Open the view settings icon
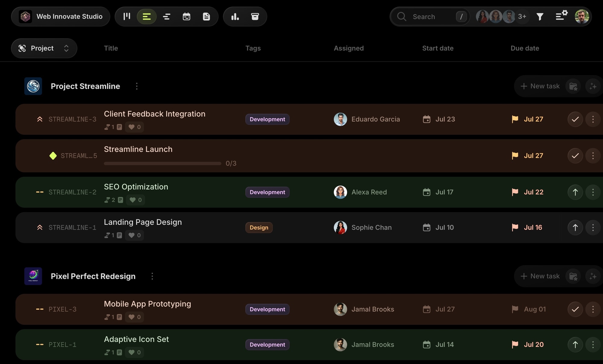The width and height of the screenshot is (603, 364). pyautogui.click(x=561, y=16)
